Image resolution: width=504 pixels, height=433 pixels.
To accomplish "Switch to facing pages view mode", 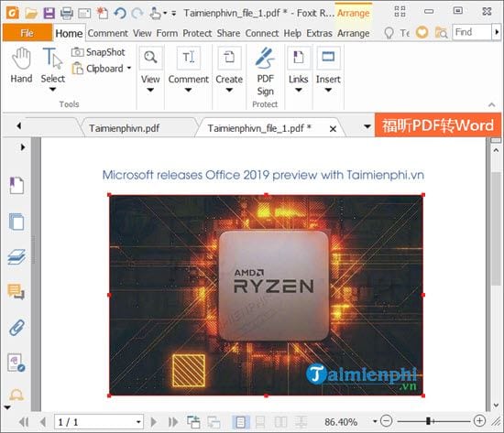I will click(280, 422).
